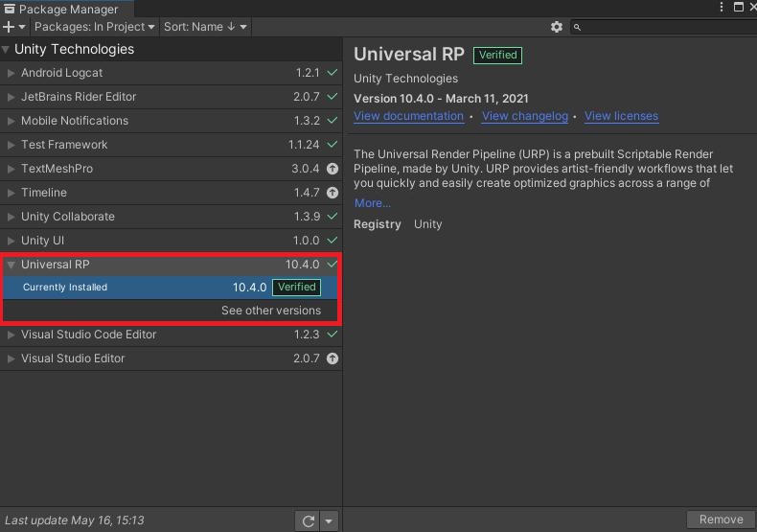The width and height of the screenshot is (757, 532).
Task: Click More... to expand description
Action: 372,203
